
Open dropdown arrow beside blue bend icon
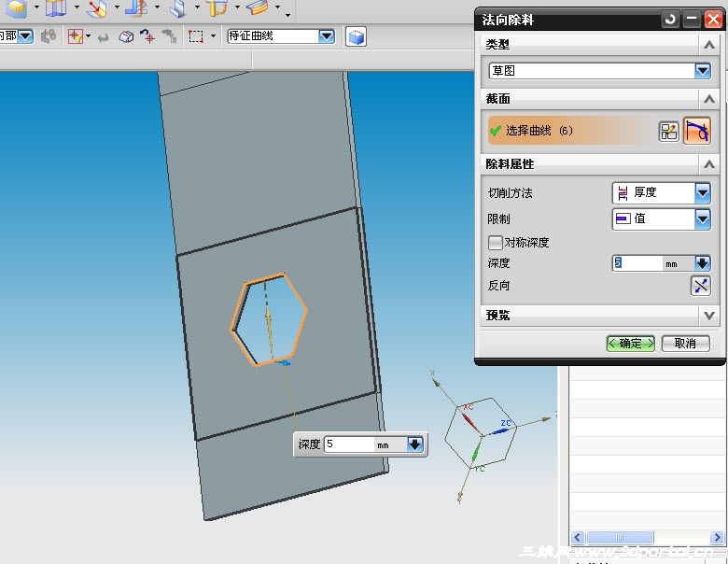click(197, 7)
